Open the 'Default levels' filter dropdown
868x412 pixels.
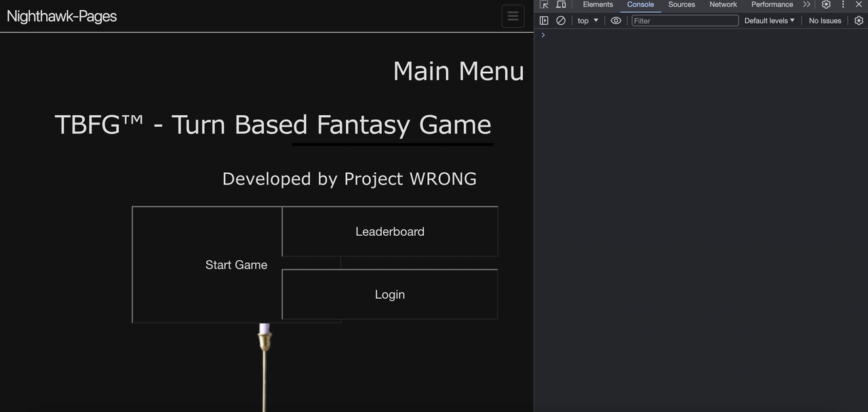768,20
